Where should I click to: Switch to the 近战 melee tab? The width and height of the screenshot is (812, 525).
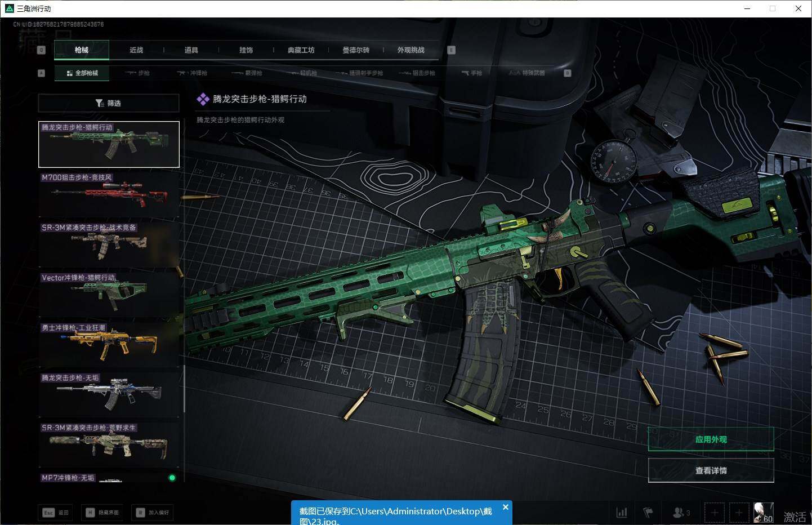[x=136, y=50]
